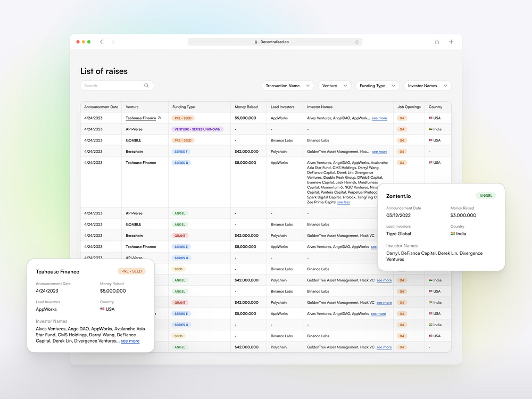Click the browser forward arrow

click(113, 41)
